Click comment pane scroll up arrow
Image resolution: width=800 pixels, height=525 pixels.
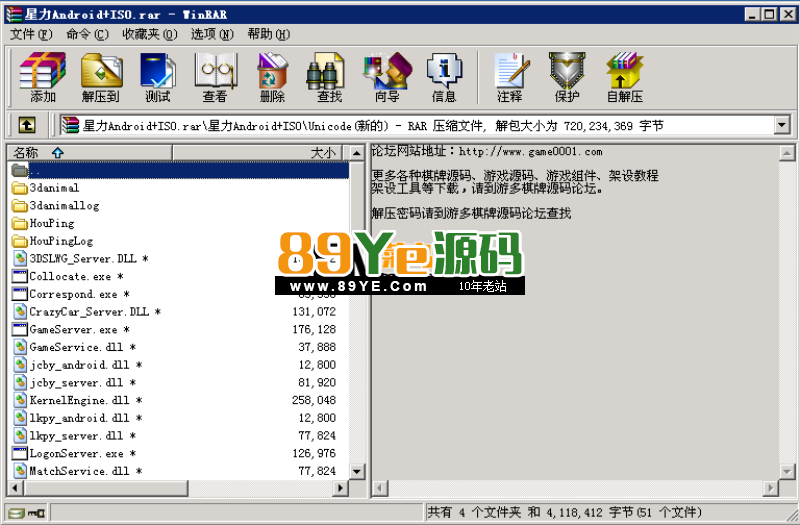click(x=787, y=153)
